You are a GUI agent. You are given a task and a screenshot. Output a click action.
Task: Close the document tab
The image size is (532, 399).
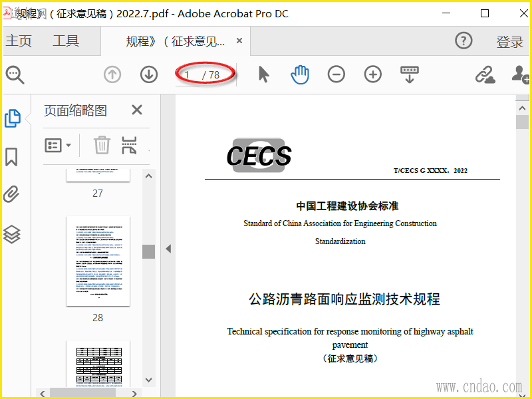[239, 41]
